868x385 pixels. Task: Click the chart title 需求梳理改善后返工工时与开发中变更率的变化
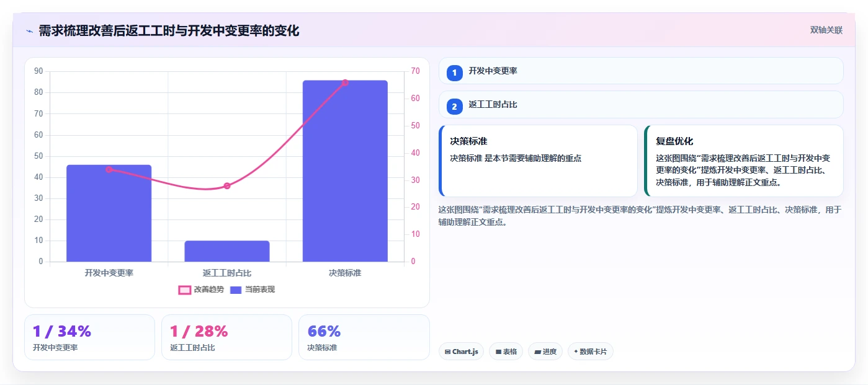(169, 30)
